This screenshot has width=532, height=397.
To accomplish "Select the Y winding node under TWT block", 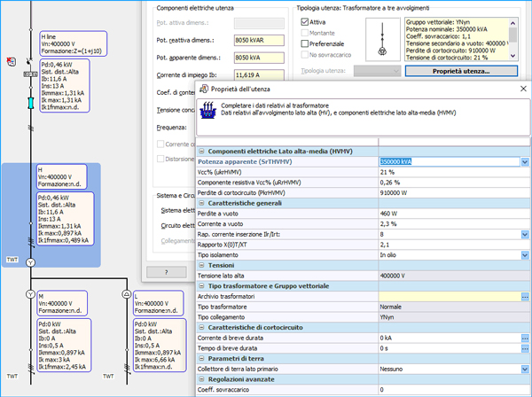I will point(30,262).
